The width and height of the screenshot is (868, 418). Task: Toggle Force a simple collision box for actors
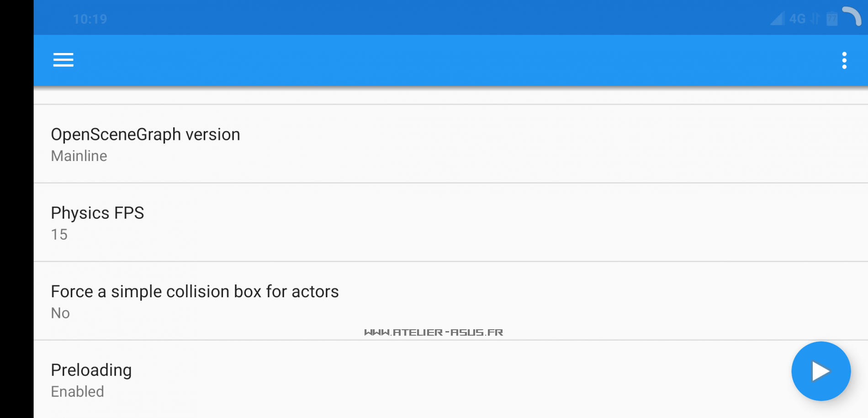coord(195,292)
